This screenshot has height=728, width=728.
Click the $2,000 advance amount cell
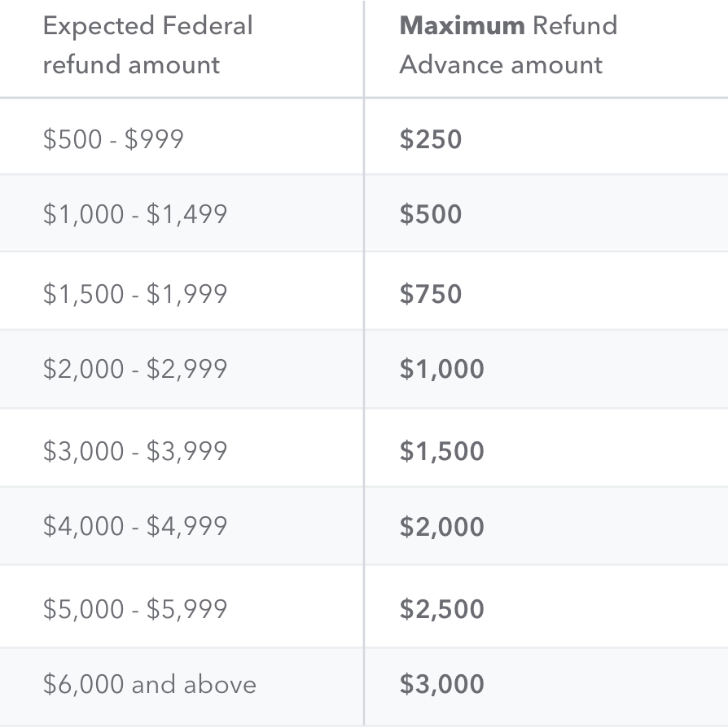tap(441, 526)
